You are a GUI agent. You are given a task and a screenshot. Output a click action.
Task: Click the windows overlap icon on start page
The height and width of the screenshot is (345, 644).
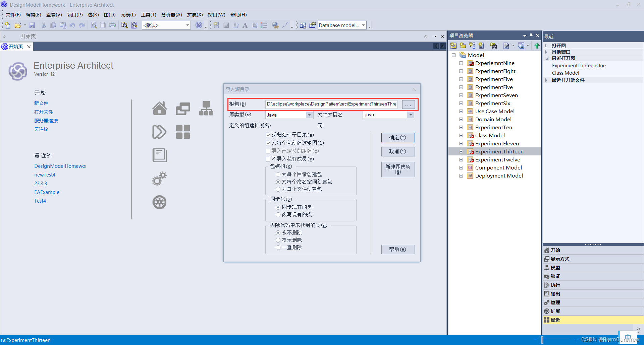coord(183,108)
